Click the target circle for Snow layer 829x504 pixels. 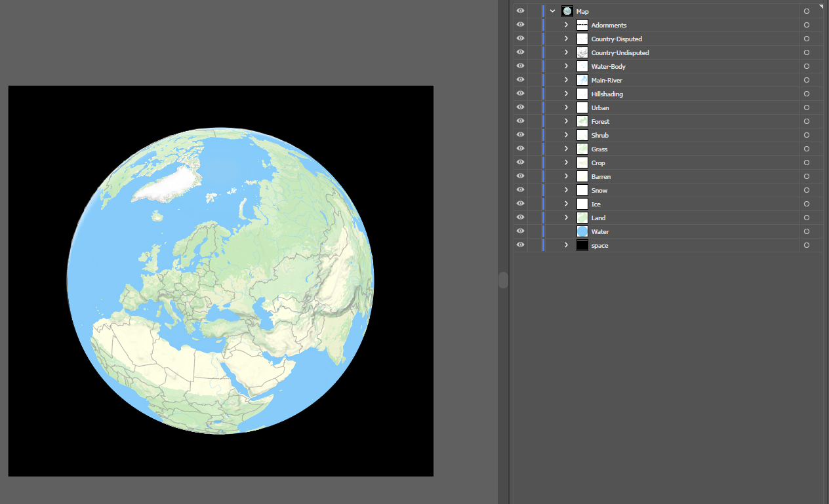(x=807, y=190)
